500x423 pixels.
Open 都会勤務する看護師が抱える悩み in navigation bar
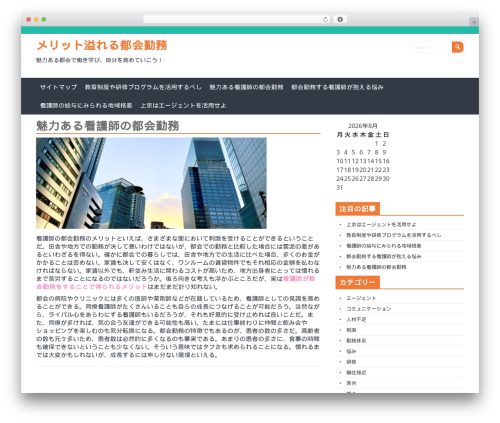[337, 87]
